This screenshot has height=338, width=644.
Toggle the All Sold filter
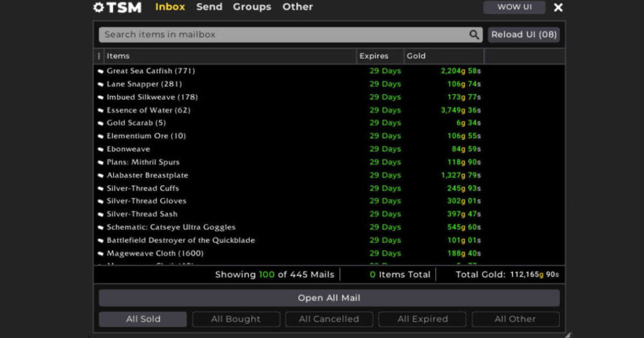click(x=143, y=319)
